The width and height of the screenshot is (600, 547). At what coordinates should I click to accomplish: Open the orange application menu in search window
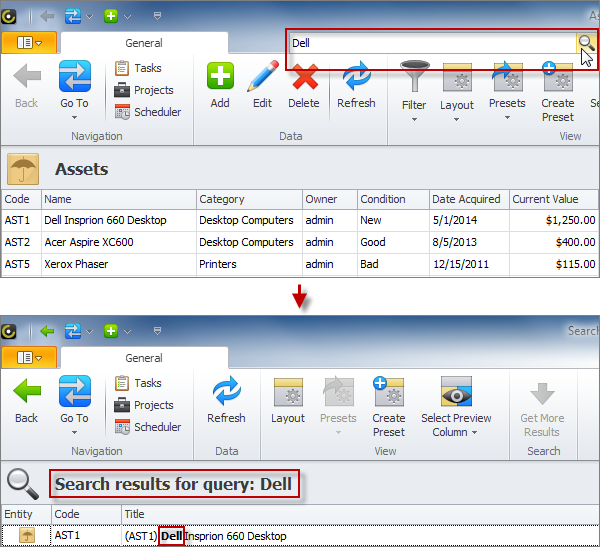click(x=29, y=358)
